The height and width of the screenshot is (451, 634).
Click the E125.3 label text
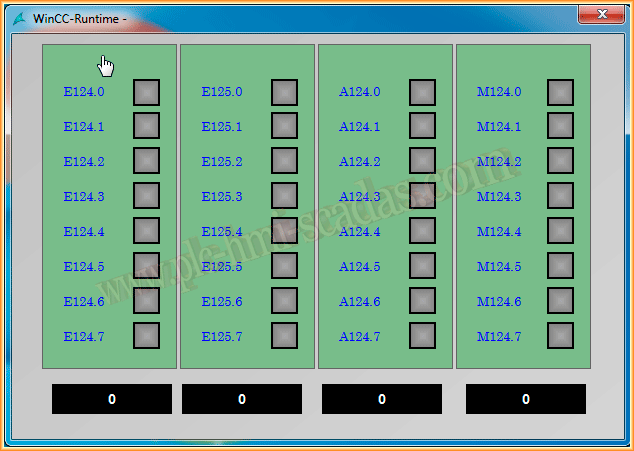tap(222, 197)
